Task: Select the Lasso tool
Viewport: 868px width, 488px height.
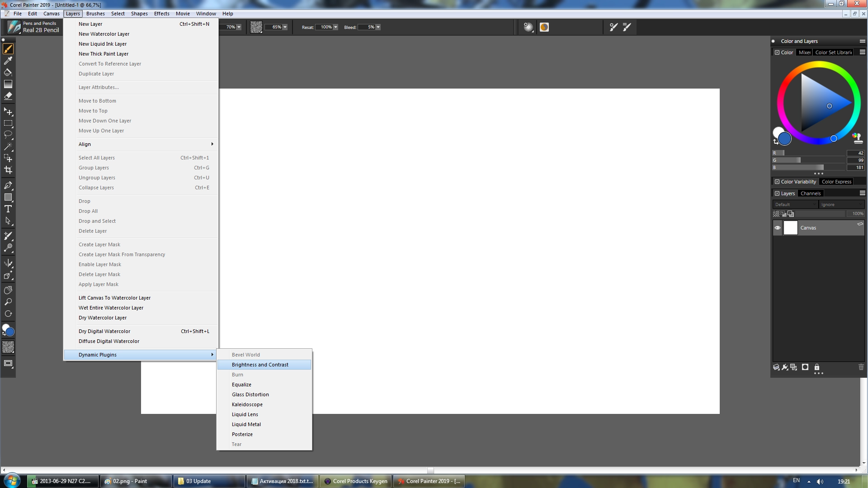Action: point(8,135)
